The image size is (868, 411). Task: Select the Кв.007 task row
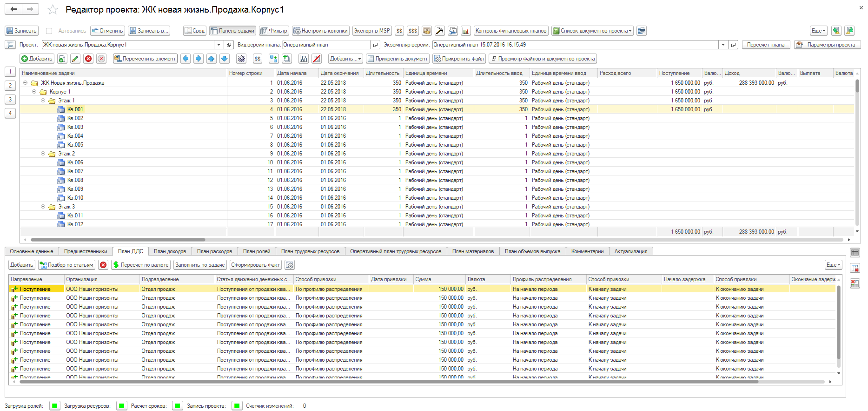click(x=437, y=171)
